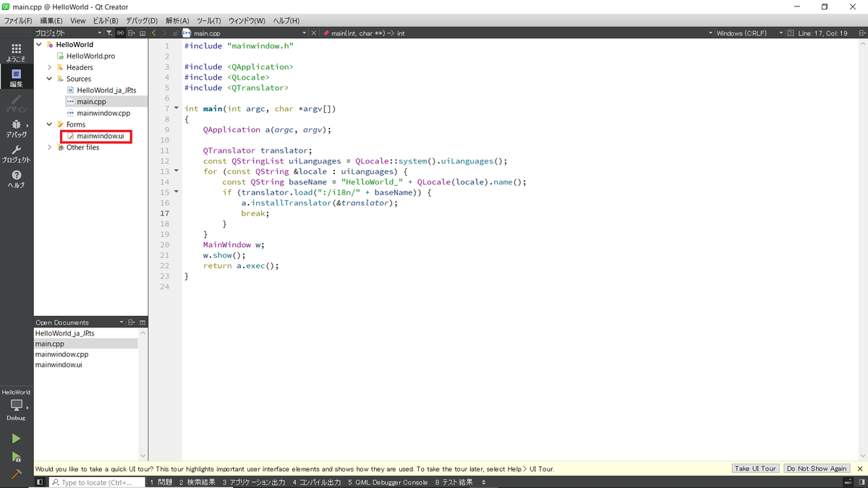Collapse the HelloWorld project node
868x488 pixels.
(x=40, y=44)
